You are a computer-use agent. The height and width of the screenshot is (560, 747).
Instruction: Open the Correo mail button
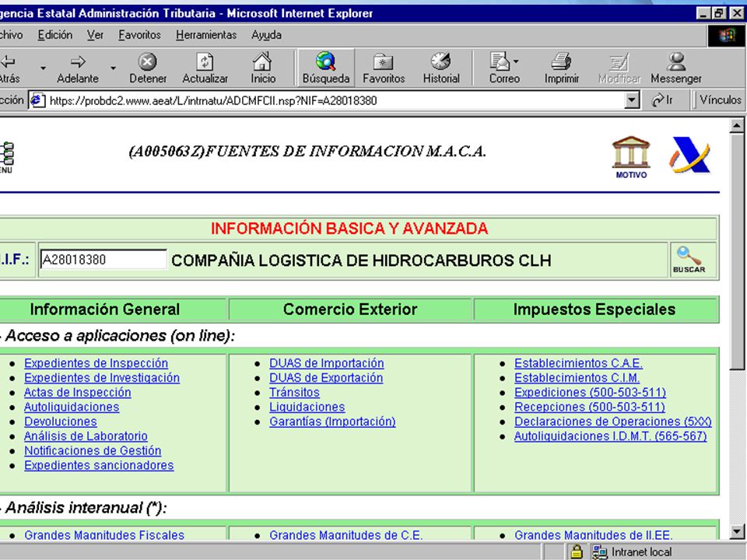503,68
